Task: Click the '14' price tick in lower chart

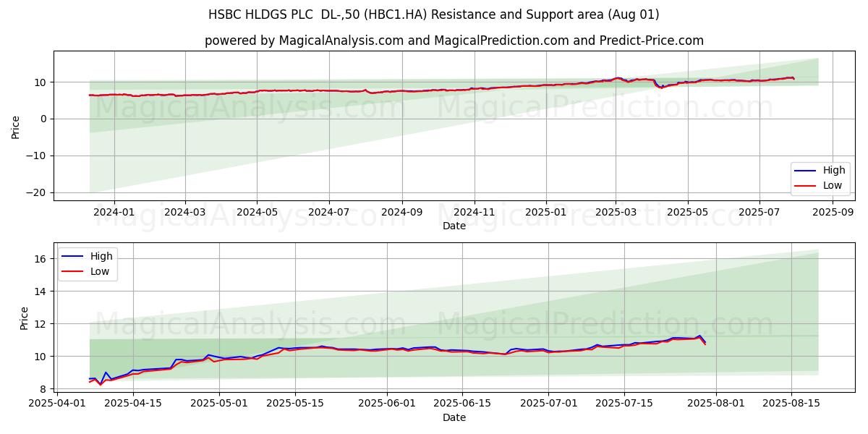Action: click(x=41, y=292)
